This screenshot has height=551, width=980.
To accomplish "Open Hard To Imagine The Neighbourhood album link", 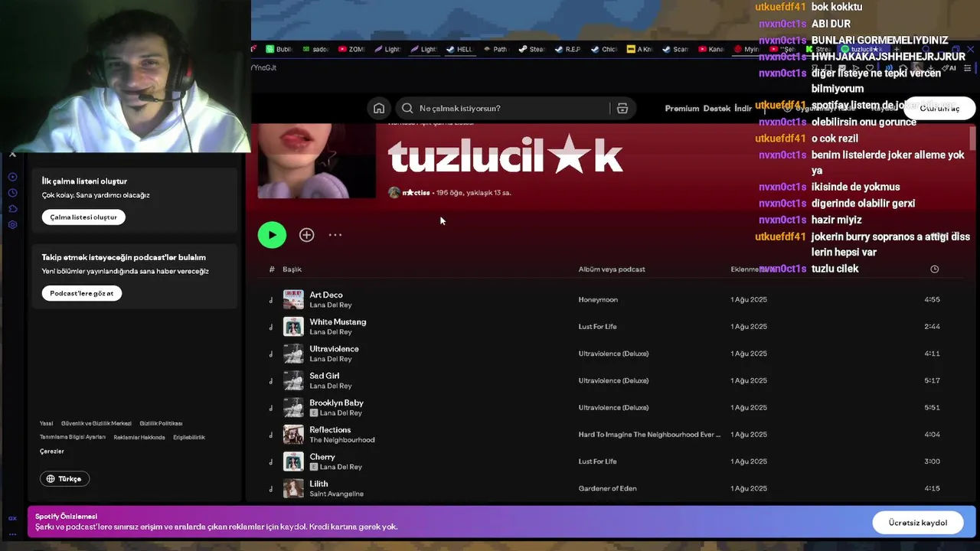I will coord(649,435).
